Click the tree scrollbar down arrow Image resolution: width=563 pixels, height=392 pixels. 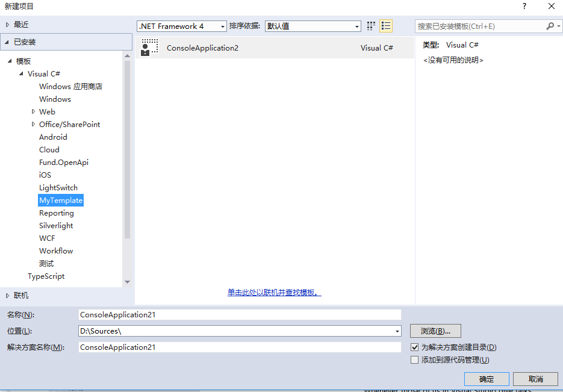[x=127, y=282]
